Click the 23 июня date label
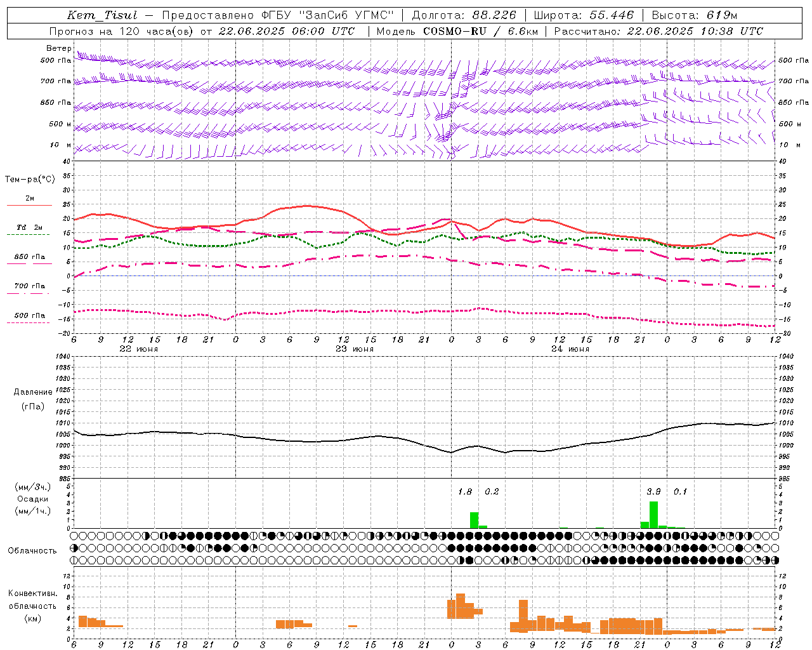812x650 pixels. pyautogui.click(x=355, y=349)
